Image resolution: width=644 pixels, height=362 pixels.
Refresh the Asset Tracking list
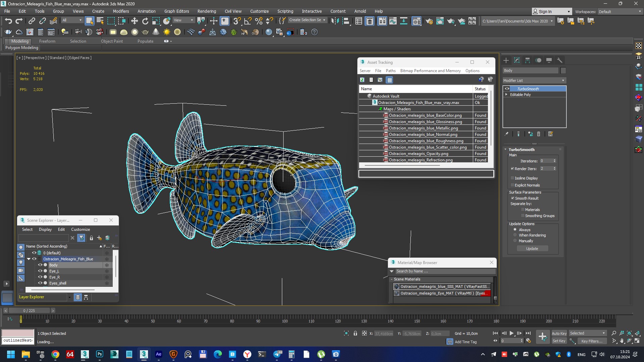pos(362,80)
